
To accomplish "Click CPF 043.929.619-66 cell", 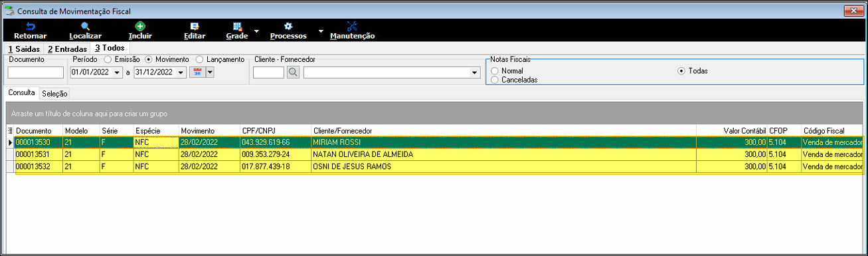I will pyautogui.click(x=276, y=142).
